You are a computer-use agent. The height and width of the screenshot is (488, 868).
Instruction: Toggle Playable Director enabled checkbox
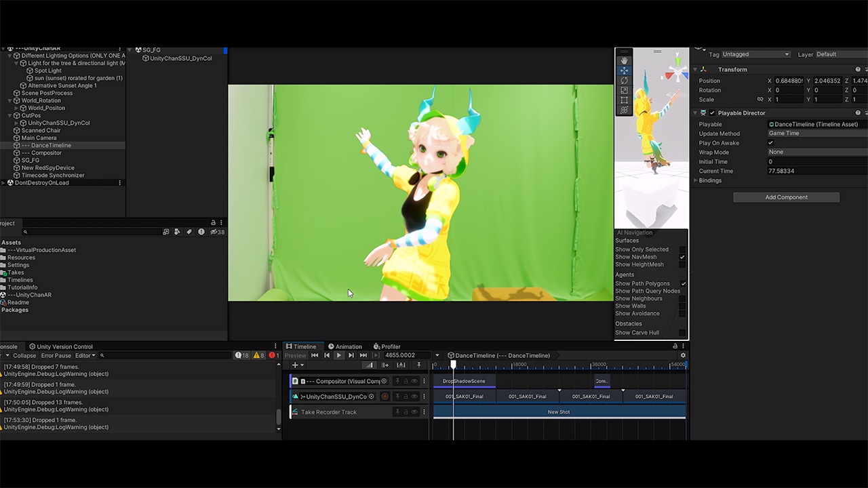click(x=712, y=113)
